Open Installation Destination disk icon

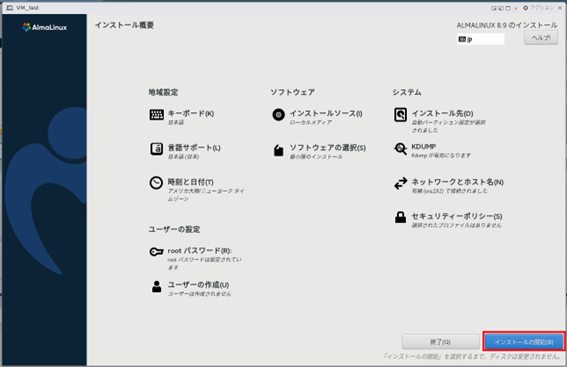400,115
